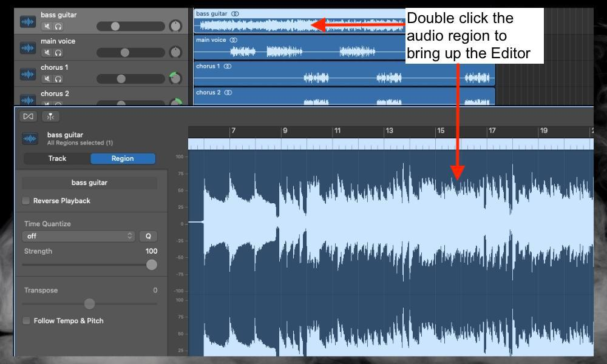
Task: Click bar 17 on the editor ruler
Action: pos(492,131)
